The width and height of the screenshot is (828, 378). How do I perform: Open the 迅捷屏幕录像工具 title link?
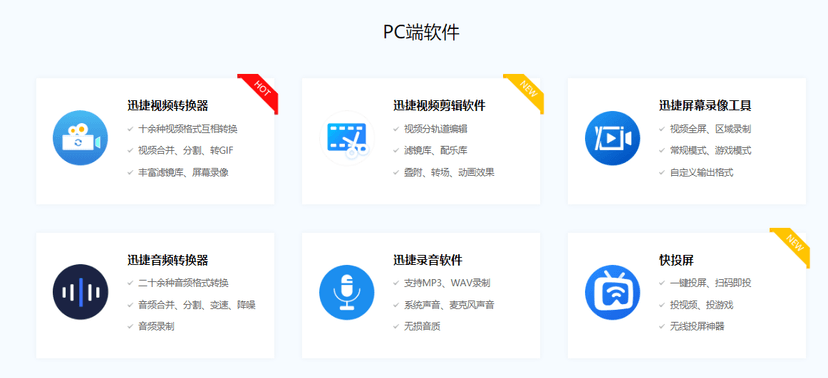pyautogui.click(x=705, y=106)
